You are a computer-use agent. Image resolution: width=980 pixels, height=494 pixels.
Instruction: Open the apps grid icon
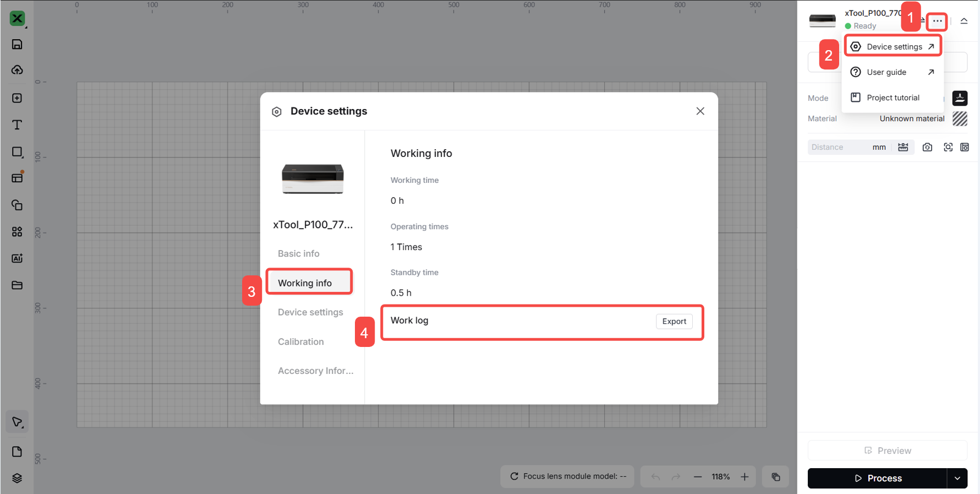tap(17, 232)
